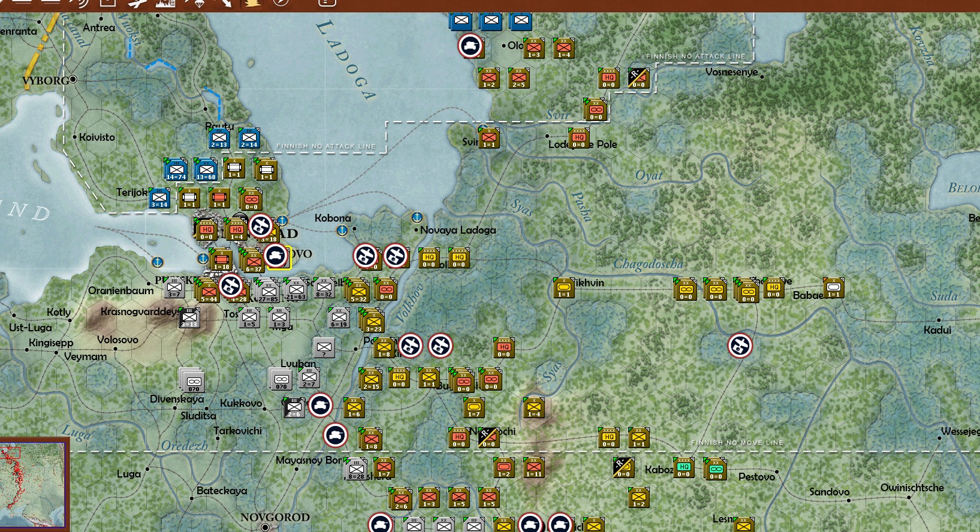Click the Owinischtsche town label
Screen dimensions: 980x532
click(x=912, y=488)
